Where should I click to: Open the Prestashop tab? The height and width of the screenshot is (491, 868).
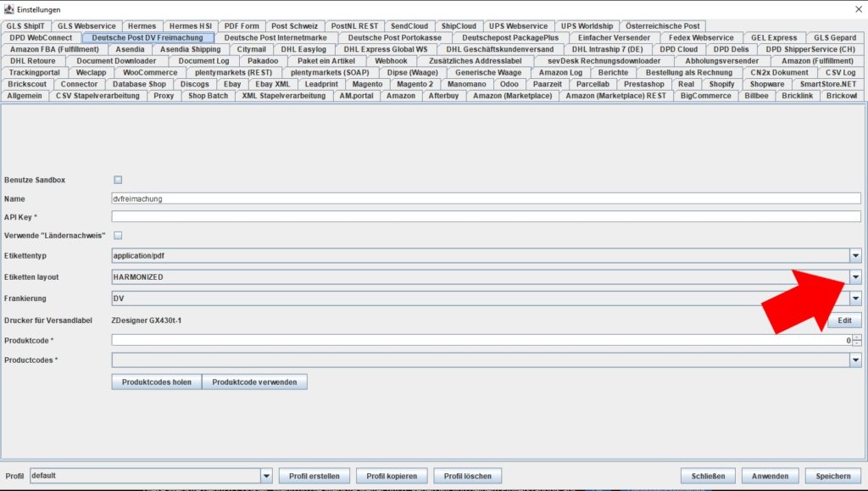644,84
